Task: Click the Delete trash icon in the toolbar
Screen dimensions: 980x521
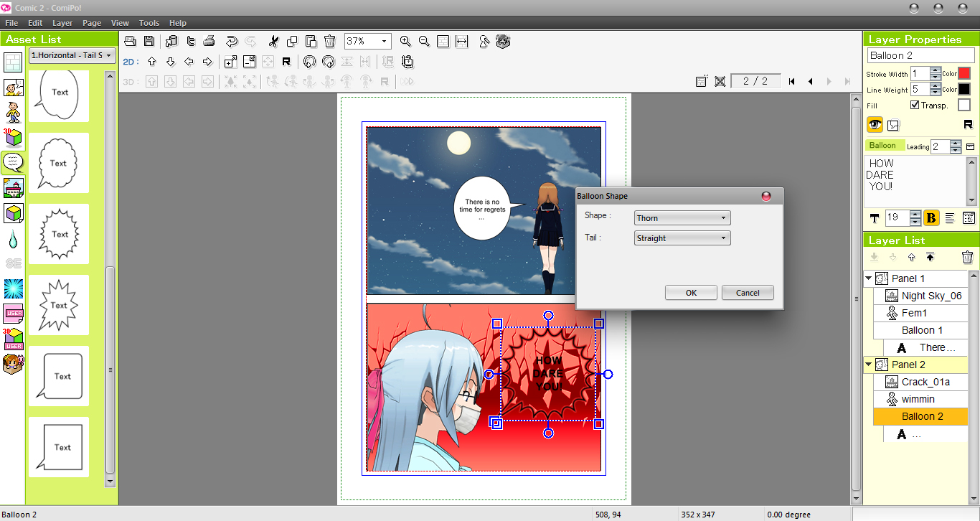Action: pos(329,41)
